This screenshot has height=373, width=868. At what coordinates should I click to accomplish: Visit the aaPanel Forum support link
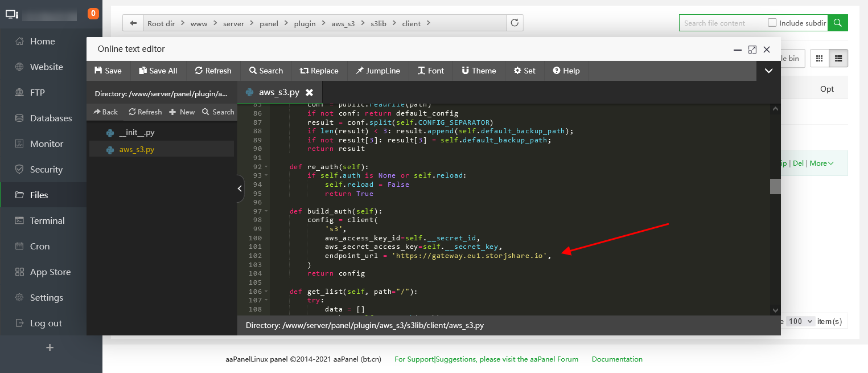coord(486,359)
